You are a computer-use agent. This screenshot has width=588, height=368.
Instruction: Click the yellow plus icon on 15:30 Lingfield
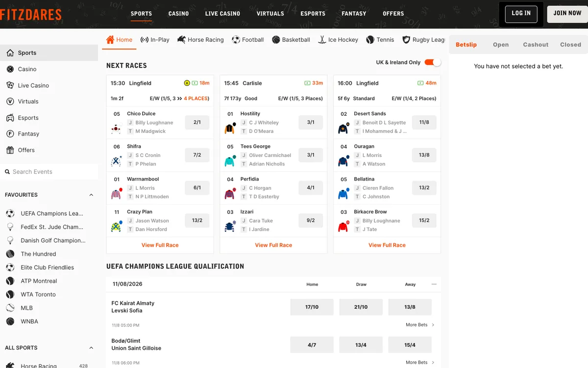pyautogui.click(x=187, y=83)
